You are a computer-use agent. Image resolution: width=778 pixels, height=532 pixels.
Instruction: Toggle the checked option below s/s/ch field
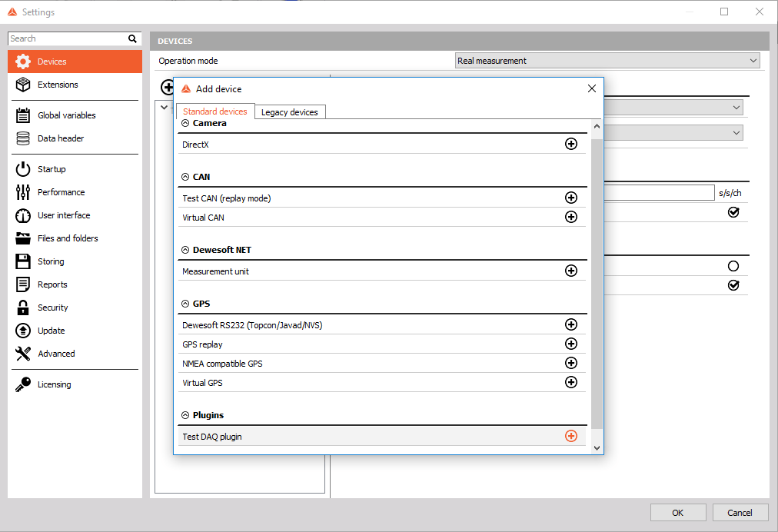coord(733,212)
